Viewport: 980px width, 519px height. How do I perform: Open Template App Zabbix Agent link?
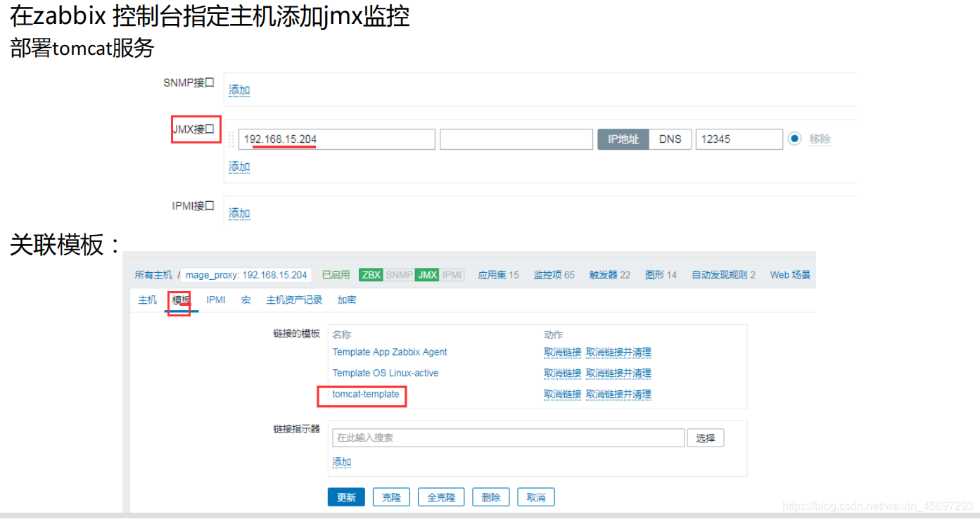[x=390, y=352]
